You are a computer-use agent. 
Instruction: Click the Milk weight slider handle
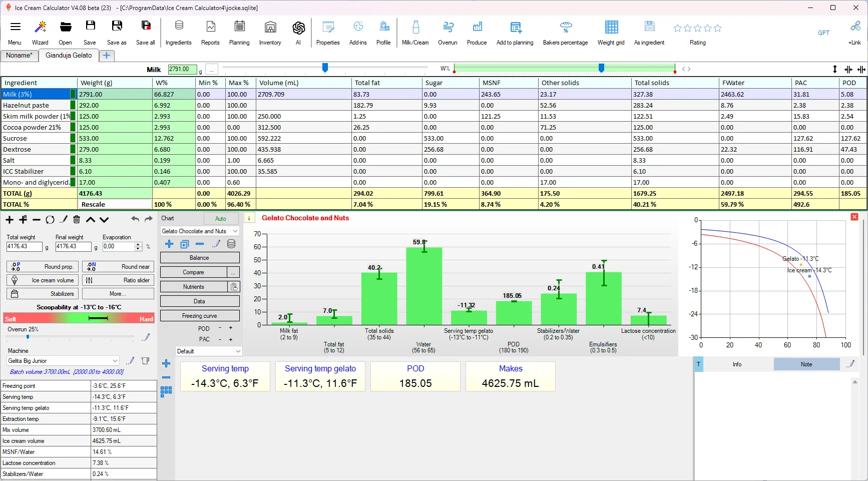pyautogui.click(x=325, y=68)
